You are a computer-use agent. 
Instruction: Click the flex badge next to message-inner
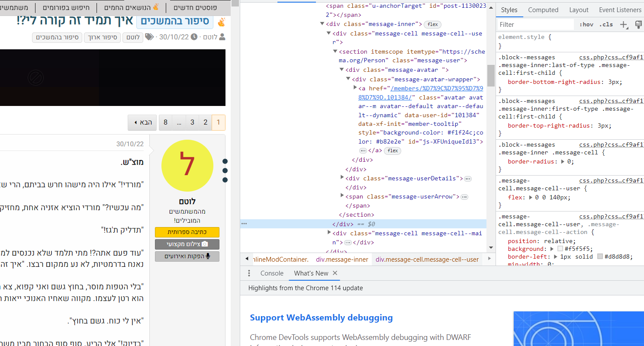coord(432,24)
